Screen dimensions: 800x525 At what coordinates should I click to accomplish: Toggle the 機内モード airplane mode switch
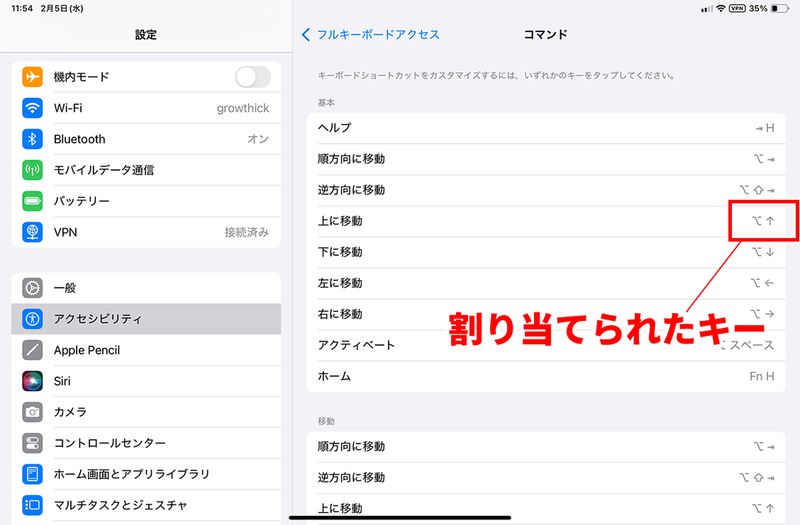point(253,77)
